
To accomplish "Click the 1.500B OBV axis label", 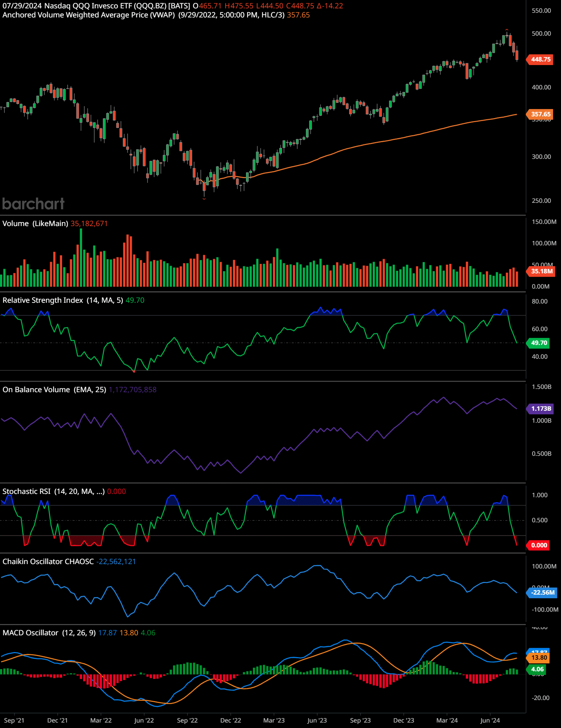I will pyautogui.click(x=541, y=387).
